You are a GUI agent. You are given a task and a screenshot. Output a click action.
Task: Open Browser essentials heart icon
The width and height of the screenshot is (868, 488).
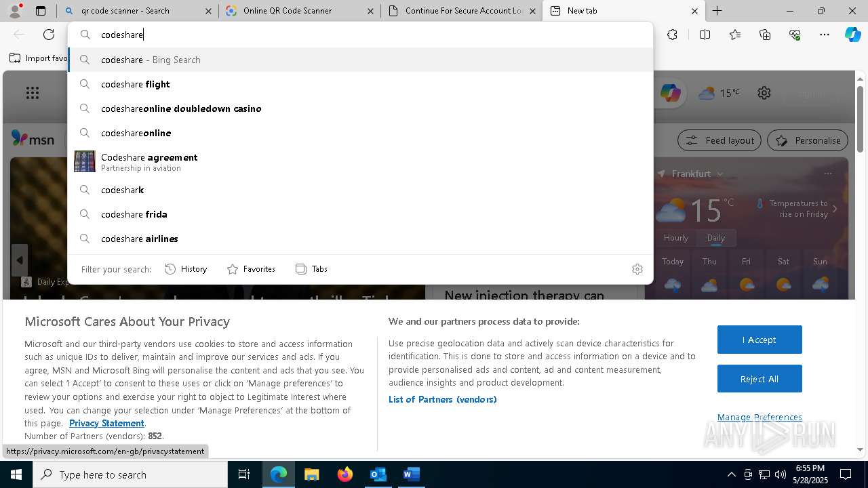point(795,35)
